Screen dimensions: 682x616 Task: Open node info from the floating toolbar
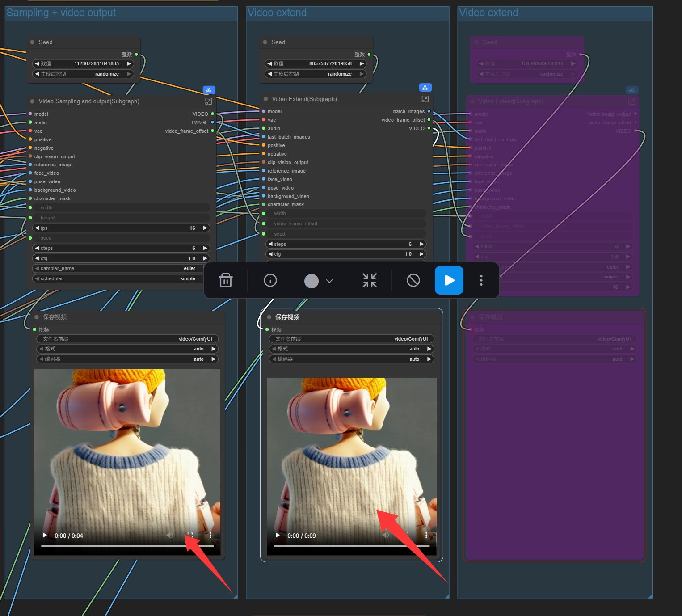(270, 280)
